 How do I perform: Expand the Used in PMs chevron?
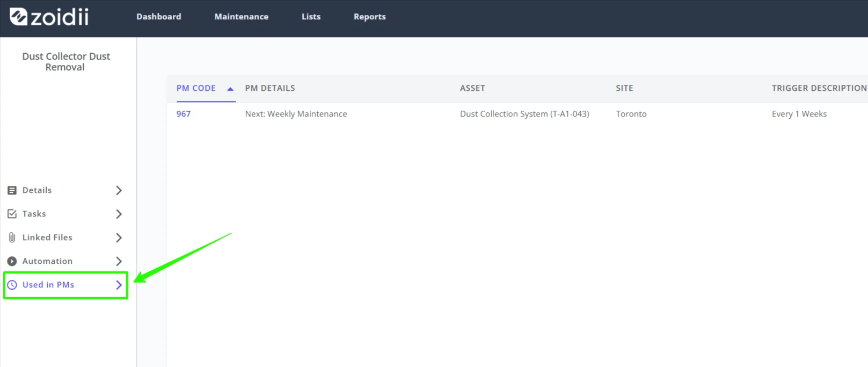119,285
